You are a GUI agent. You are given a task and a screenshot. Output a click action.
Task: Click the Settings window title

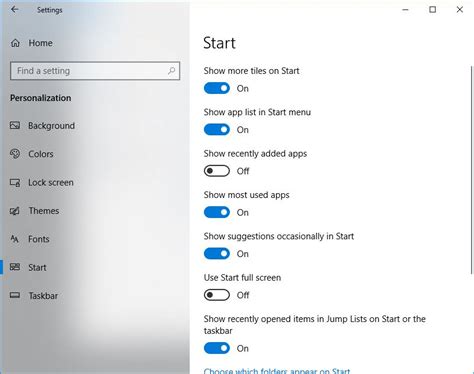pos(50,10)
